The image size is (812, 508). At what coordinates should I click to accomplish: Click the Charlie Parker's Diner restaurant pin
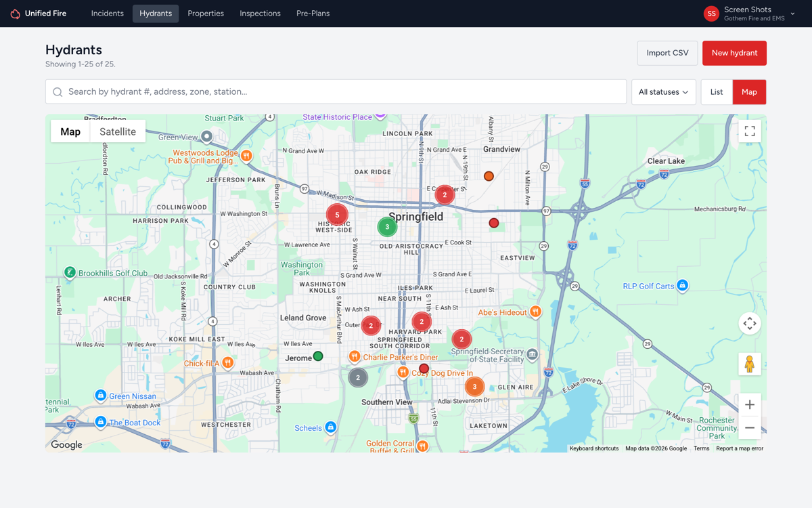pyautogui.click(x=354, y=356)
